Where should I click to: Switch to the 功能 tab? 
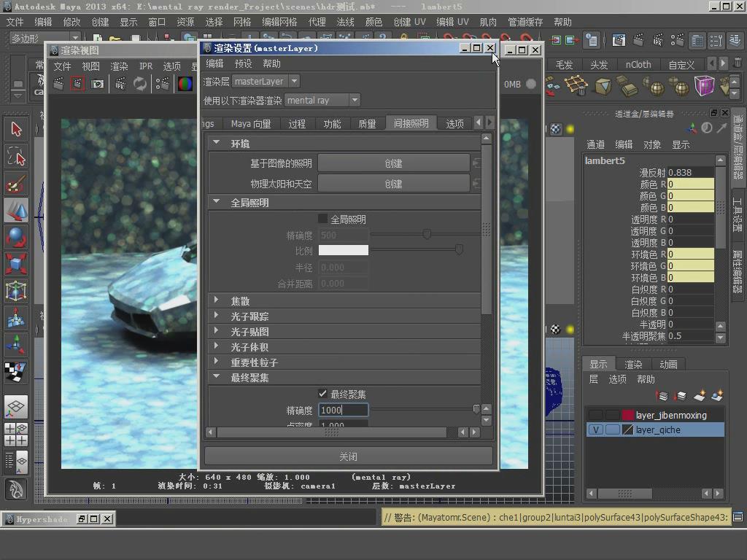click(332, 123)
